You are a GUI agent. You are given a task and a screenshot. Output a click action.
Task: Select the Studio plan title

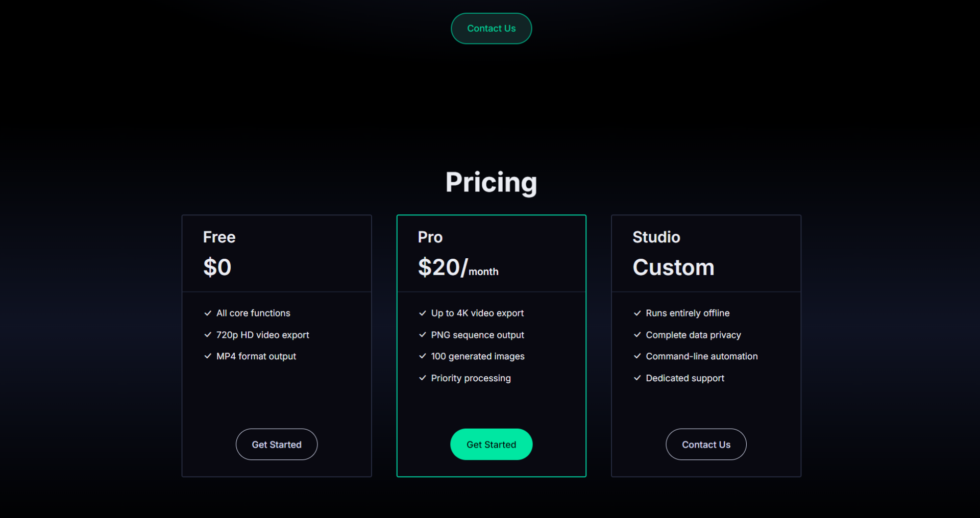coord(656,237)
